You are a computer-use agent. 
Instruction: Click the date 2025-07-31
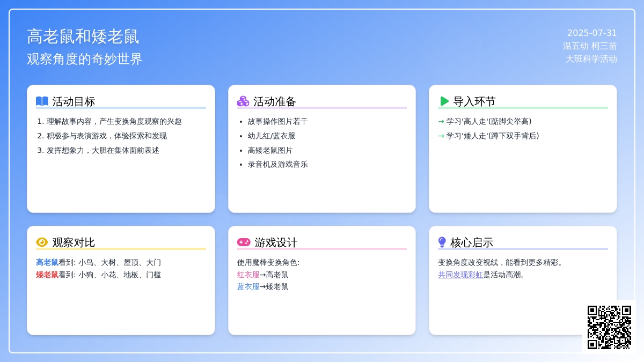592,33
